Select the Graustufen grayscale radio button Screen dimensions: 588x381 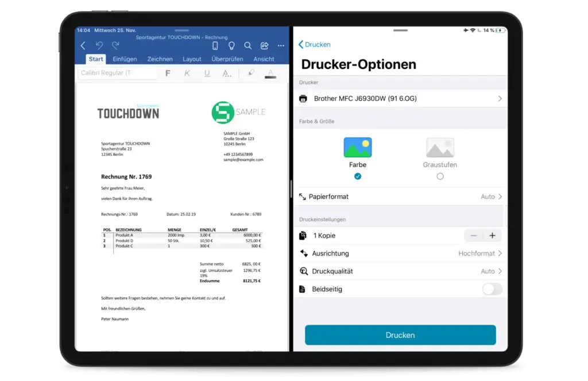coord(440,176)
